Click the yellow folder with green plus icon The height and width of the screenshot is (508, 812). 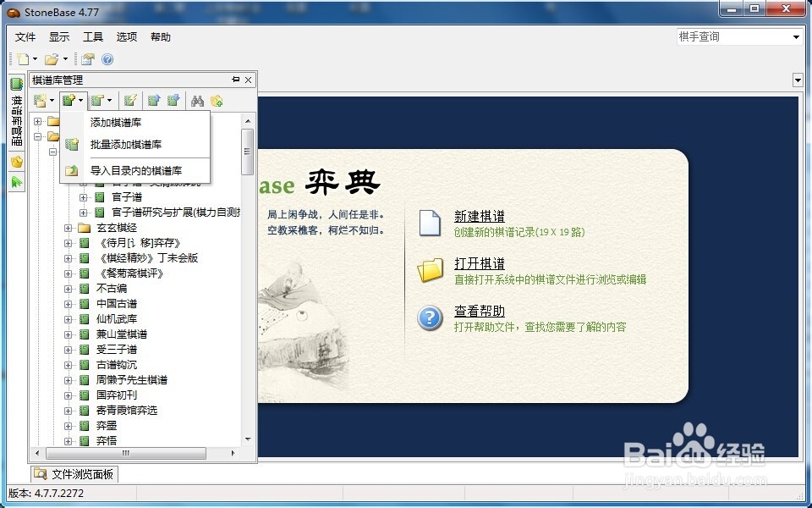[217, 100]
